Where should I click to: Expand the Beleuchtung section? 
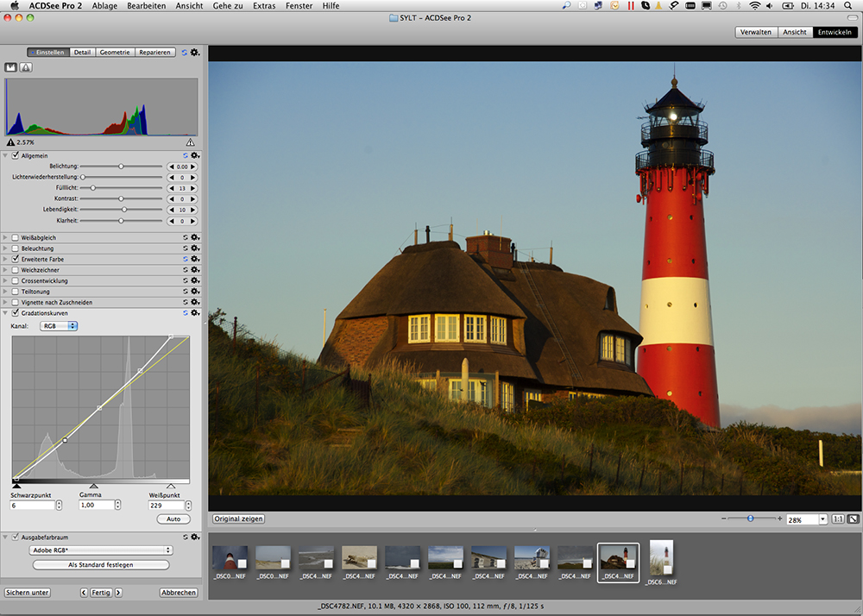click(6, 248)
